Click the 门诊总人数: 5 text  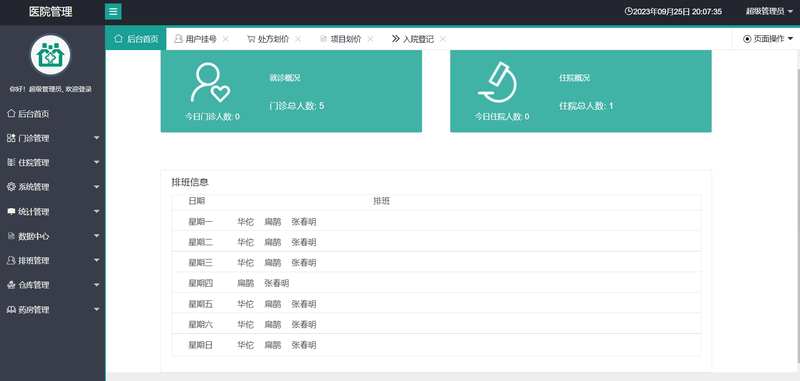[x=297, y=106]
